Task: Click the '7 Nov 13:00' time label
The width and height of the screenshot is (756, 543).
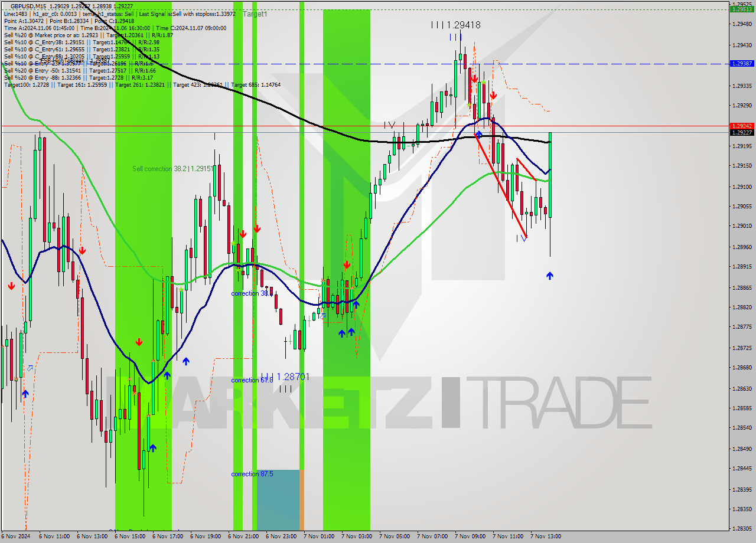Action: 546,537
